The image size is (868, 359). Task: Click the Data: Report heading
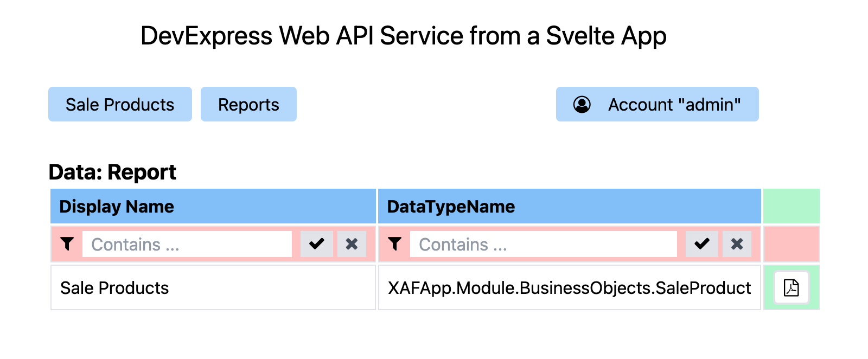(x=112, y=172)
